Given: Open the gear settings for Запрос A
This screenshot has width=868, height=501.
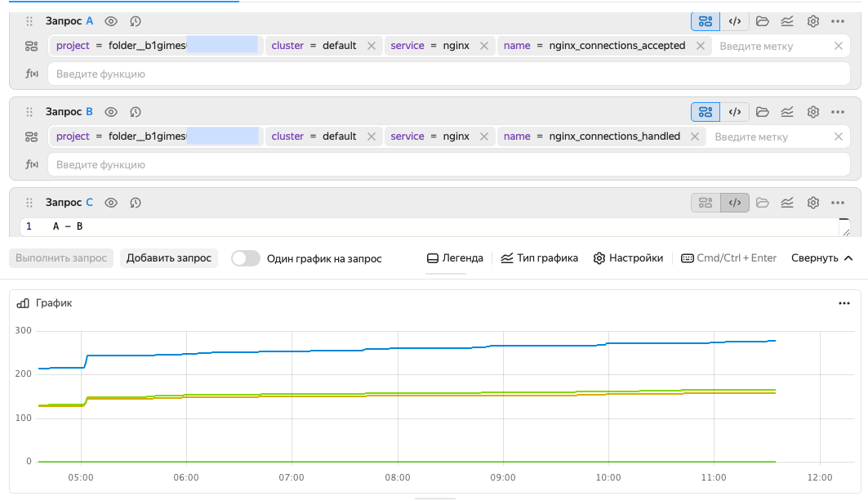Looking at the screenshot, I should 812,21.
